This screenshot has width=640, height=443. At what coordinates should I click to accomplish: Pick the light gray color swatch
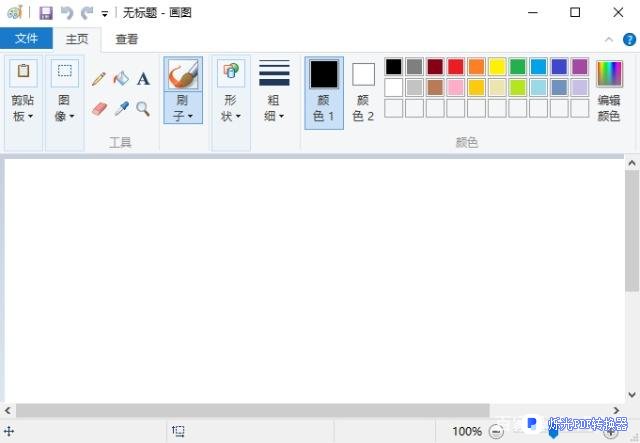click(x=414, y=87)
